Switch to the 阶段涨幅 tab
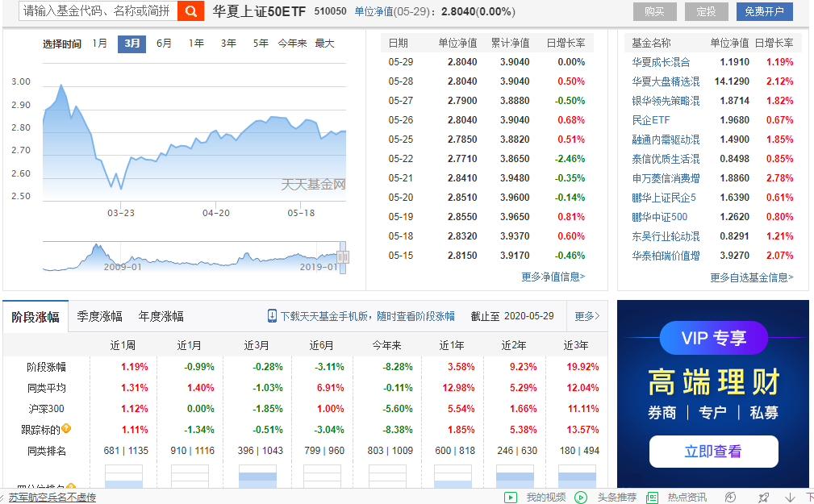The height and width of the screenshot is (504, 814). pos(35,317)
